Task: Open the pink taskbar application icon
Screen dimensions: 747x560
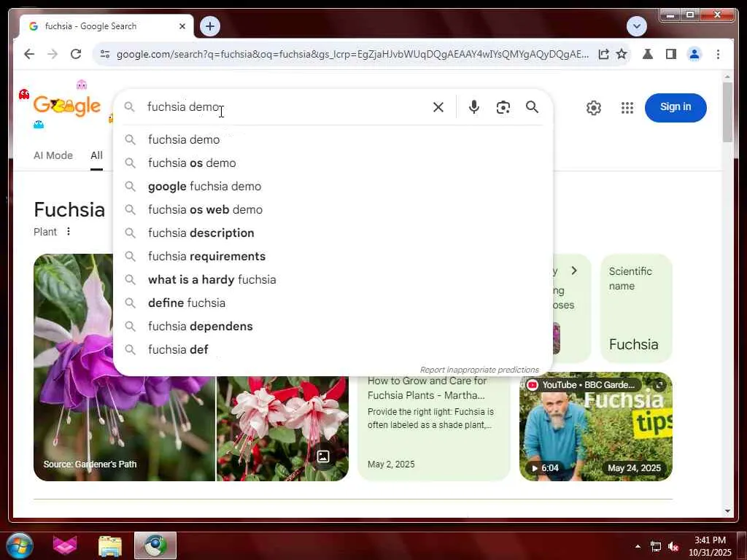Action: click(65, 545)
